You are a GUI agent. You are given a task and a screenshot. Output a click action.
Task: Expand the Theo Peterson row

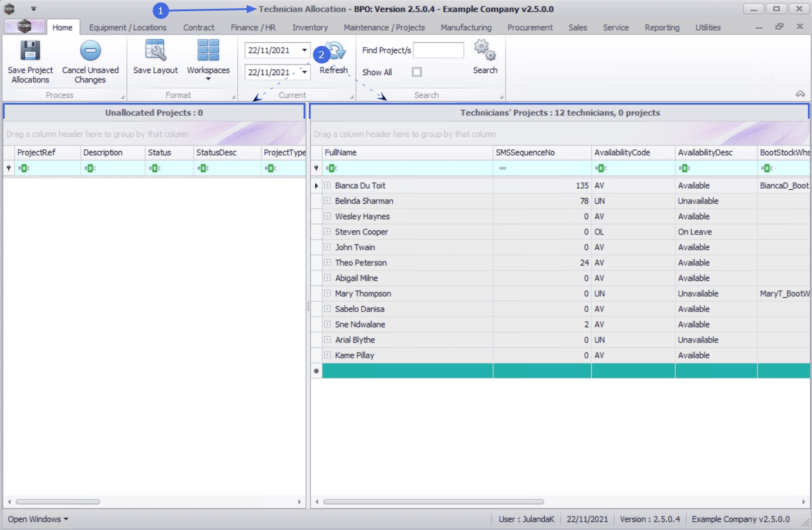[x=328, y=262]
